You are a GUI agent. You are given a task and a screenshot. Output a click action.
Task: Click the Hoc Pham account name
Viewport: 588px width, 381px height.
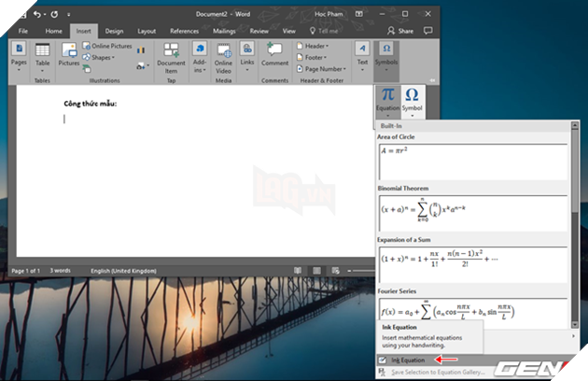329,14
